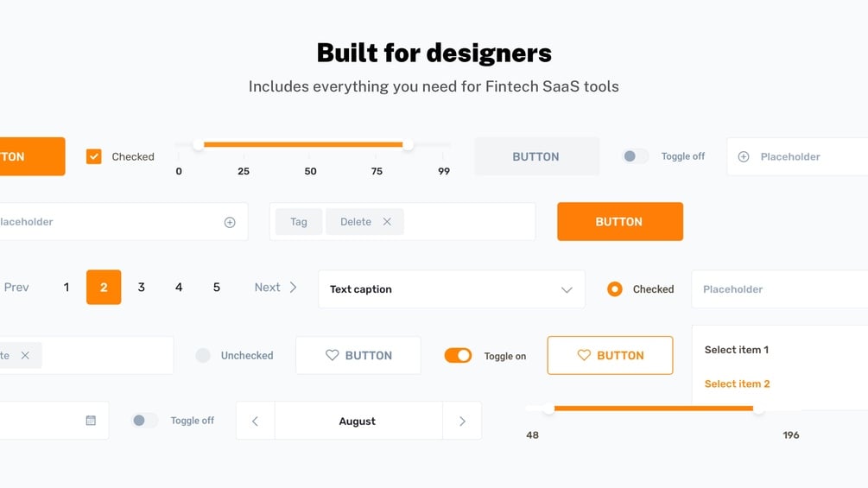Click the Next pagination link
The image size is (868, 488).
click(276, 288)
